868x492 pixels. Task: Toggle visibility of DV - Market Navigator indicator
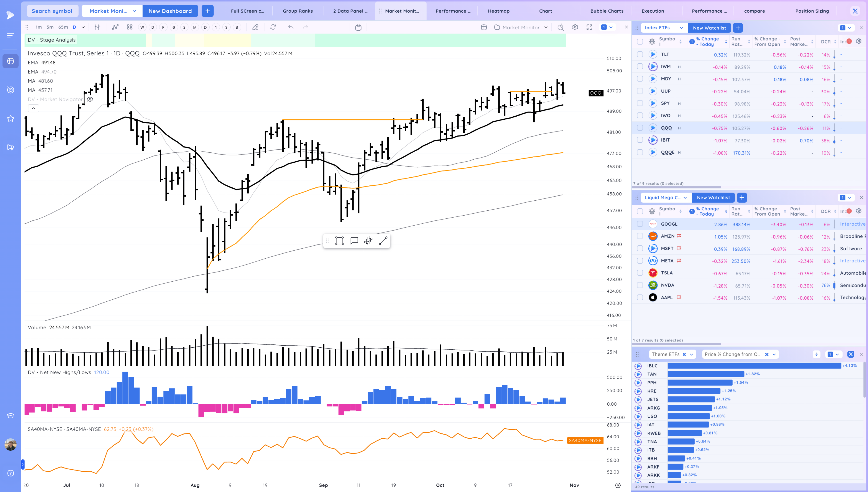click(90, 99)
